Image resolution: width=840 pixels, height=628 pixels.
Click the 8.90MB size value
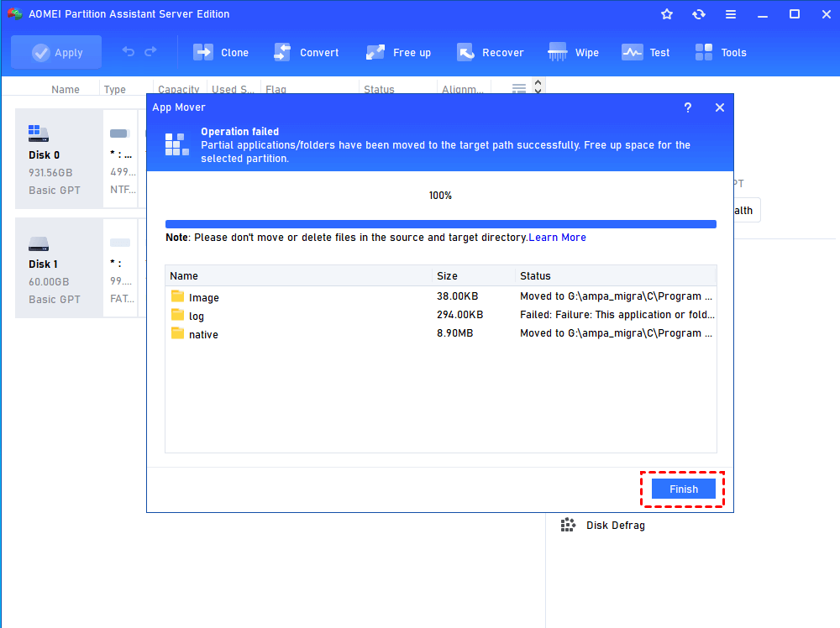pos(454,333)
